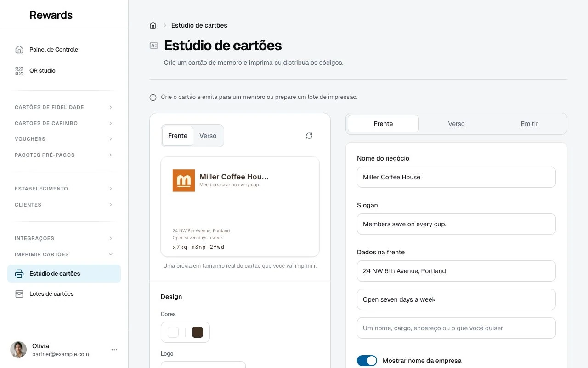Image resolution: width=588 pixels, height=368 pixels.
Task: Open QR studio from sidebar
Action: point(64,70)
